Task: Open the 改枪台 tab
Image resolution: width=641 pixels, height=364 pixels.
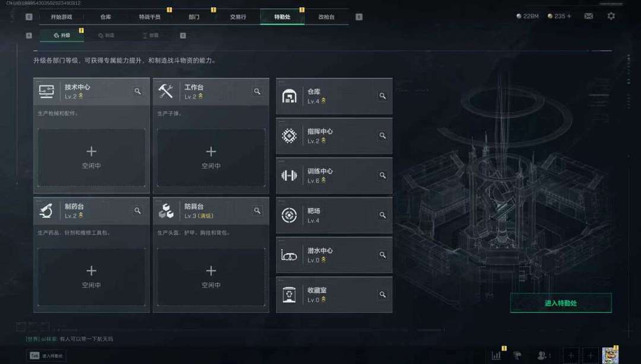Action: tap(326, 17)
